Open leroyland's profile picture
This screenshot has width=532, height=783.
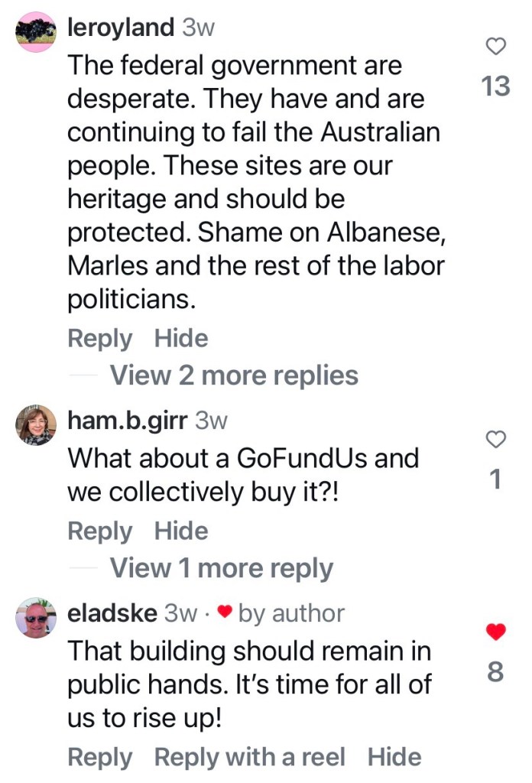[35, 32]
